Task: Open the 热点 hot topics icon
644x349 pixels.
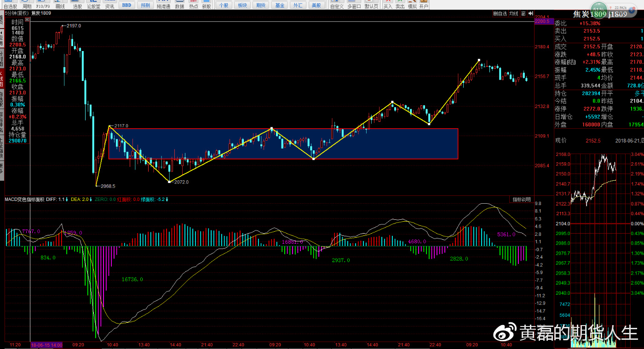Action: (193, 5)
